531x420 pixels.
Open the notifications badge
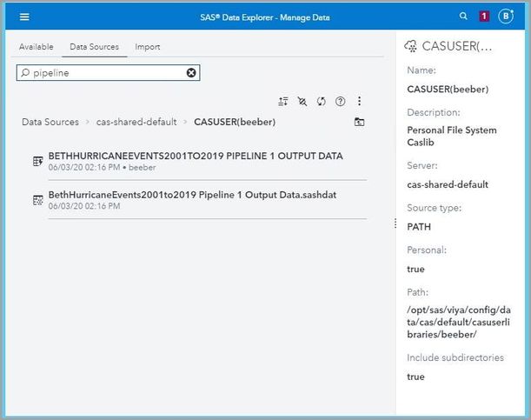484,16
